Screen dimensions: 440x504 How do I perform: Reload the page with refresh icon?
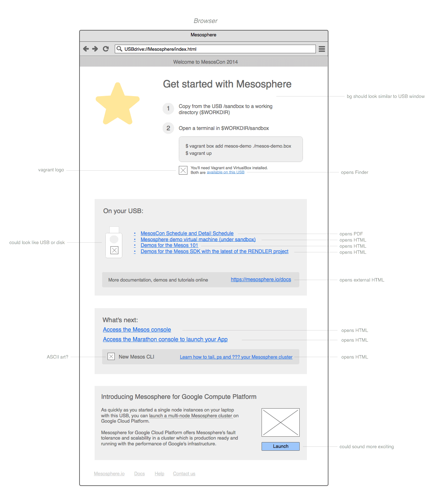[106, 49]
